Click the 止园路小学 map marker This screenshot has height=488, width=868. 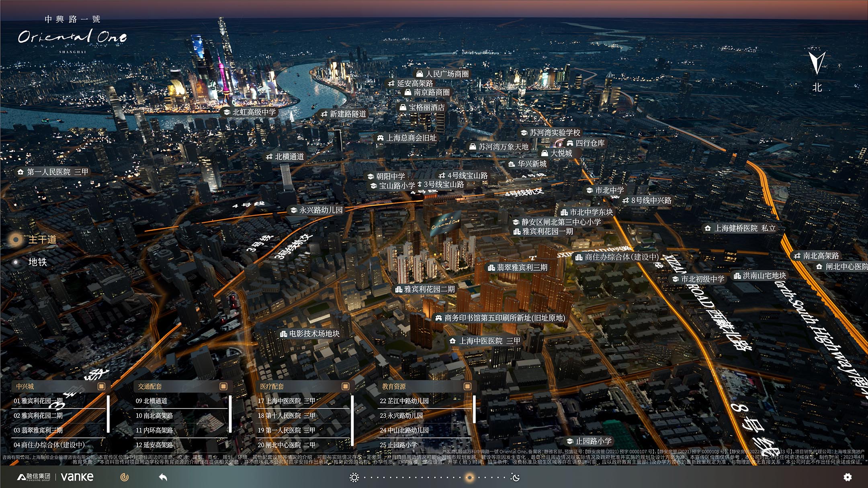click(x=589, y=441)
